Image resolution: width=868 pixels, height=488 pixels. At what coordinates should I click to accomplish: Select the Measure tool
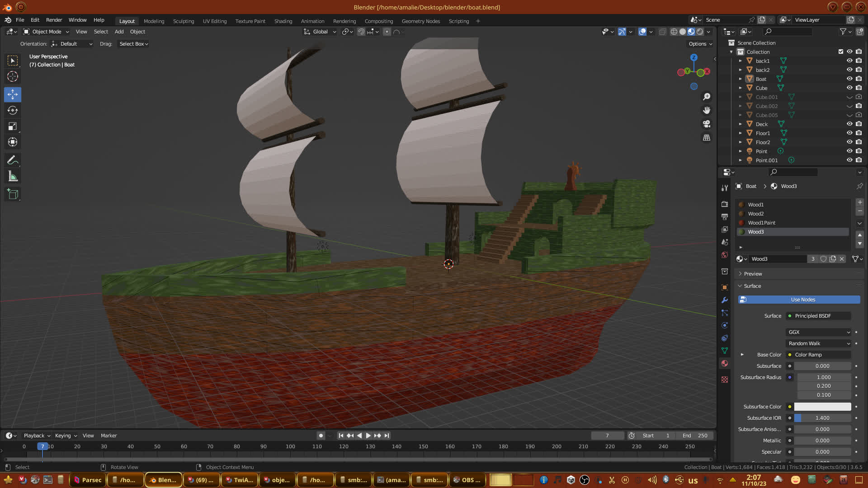point(13,177)
